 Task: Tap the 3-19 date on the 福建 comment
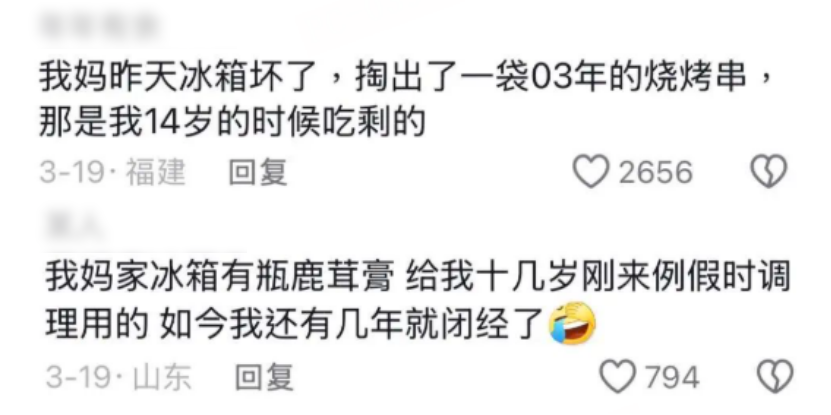pyautogui.click(x=71, y=172)
